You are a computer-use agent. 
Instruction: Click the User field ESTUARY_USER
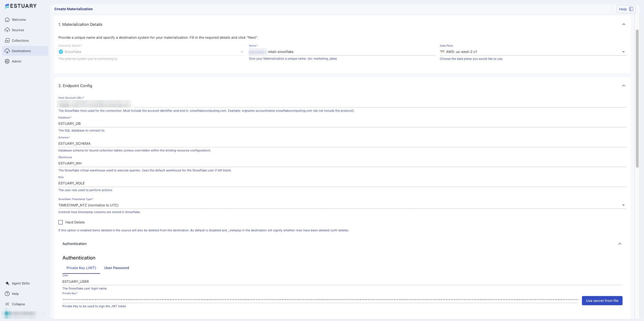342,281
